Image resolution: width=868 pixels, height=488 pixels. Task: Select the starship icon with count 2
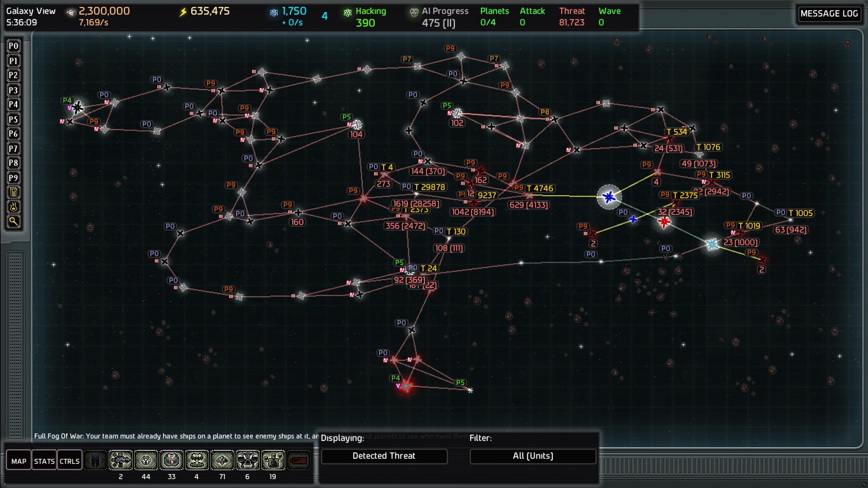click(121, 461)
